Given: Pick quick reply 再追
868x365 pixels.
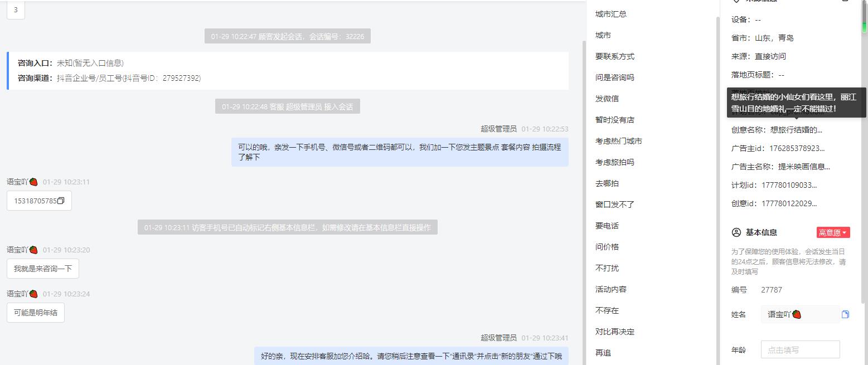Looking at the screenshot, I should 603,353.
